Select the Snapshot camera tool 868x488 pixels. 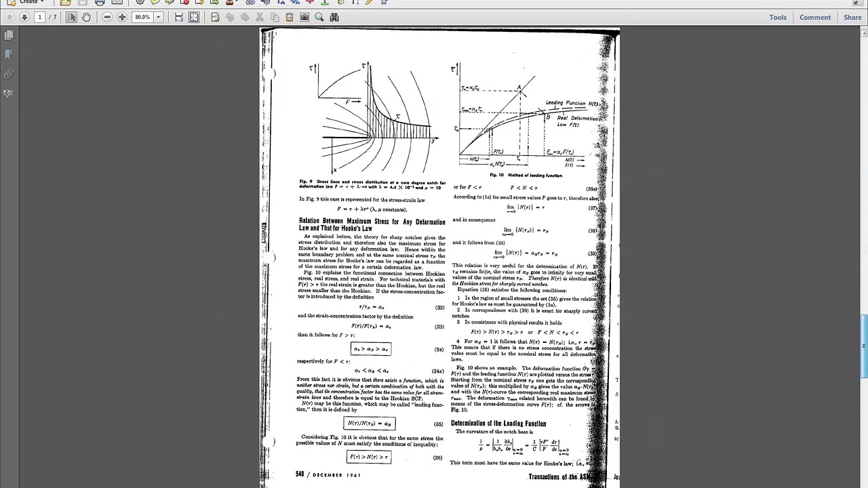tap(304, 17)
